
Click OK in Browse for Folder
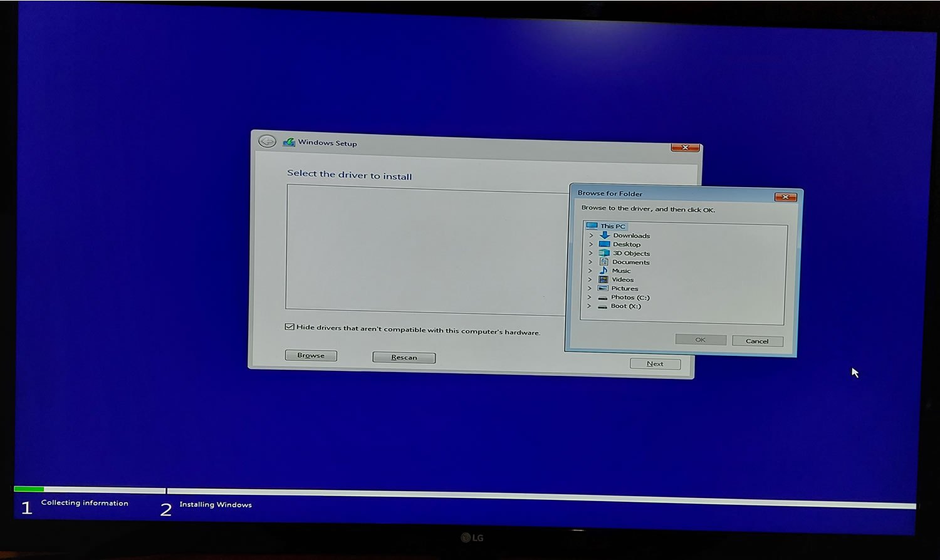701,340
